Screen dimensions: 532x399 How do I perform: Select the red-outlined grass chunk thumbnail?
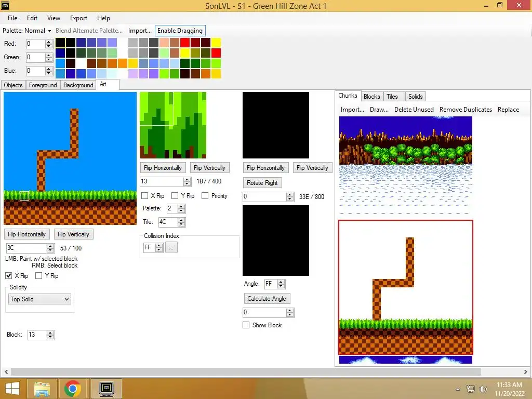(405, 287)
